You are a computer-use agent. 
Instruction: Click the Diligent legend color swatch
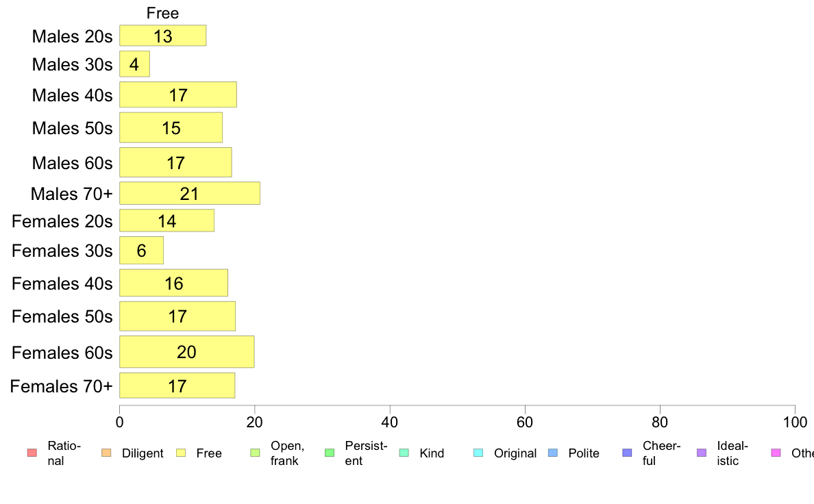[x=106, y=453]
